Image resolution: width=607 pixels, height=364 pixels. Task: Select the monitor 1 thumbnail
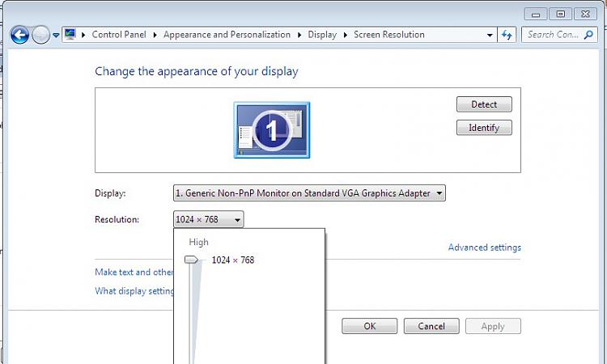[x=272, y=130]
